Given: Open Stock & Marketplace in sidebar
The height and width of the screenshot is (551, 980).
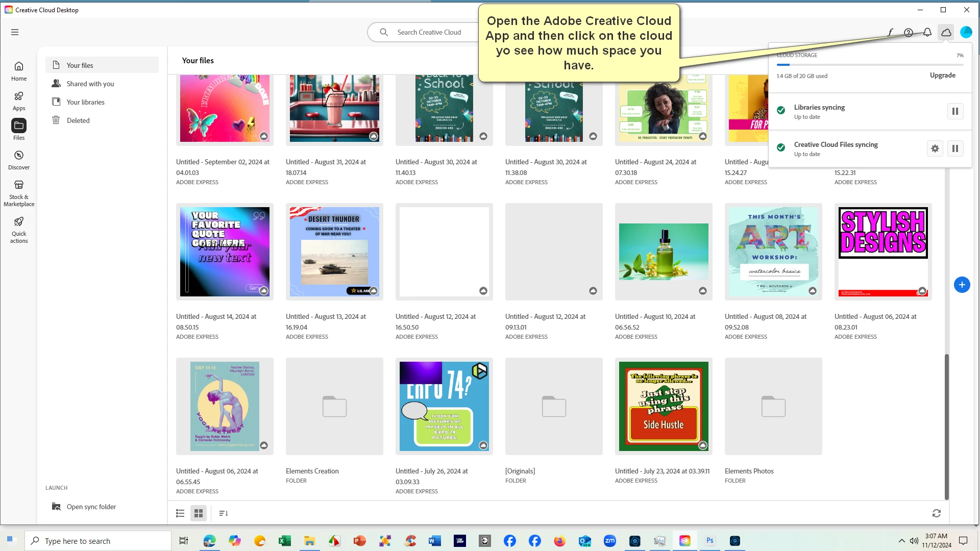Looking at the screenshot, I should pyautogui.click(x=19, y=193).
